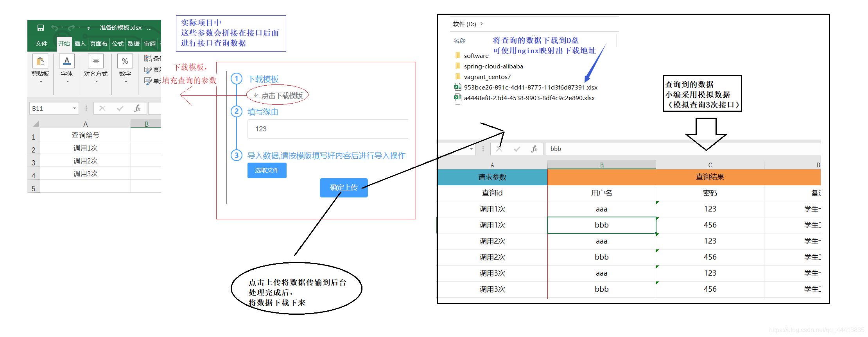This screenshot has width=868, height=337.
Task: Click the confirm checkmark in left formula bar
Action: (x=120, y=108)
